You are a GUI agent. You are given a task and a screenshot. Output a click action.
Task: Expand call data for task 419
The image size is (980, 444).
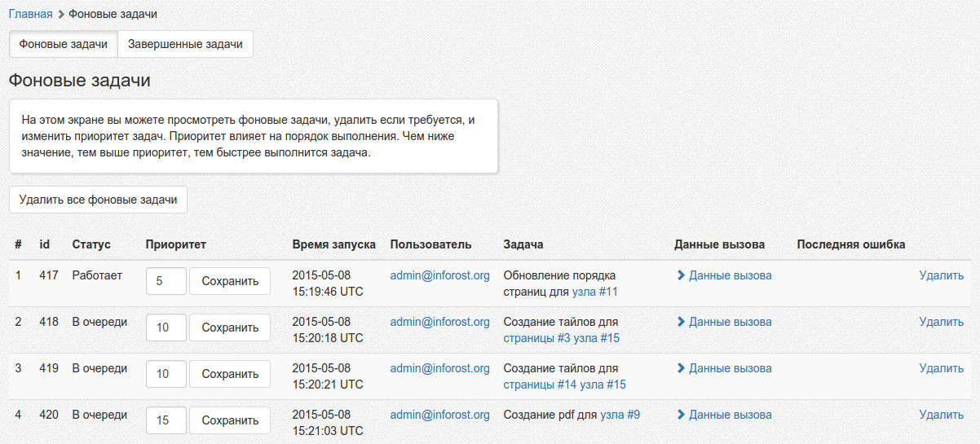[x=724, y=368]
